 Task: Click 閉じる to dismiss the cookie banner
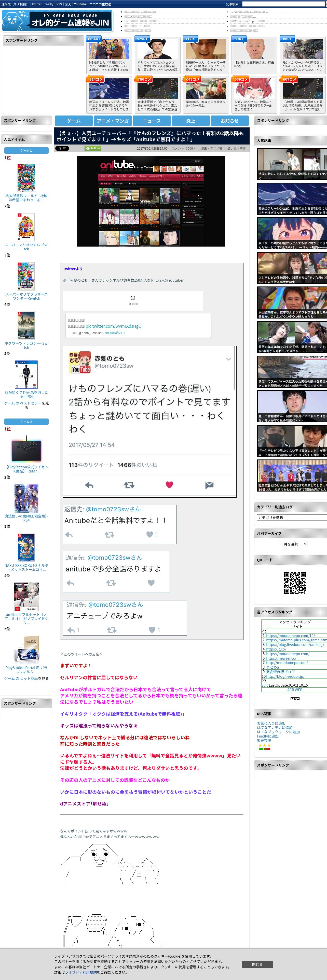[x=257, y=964]
